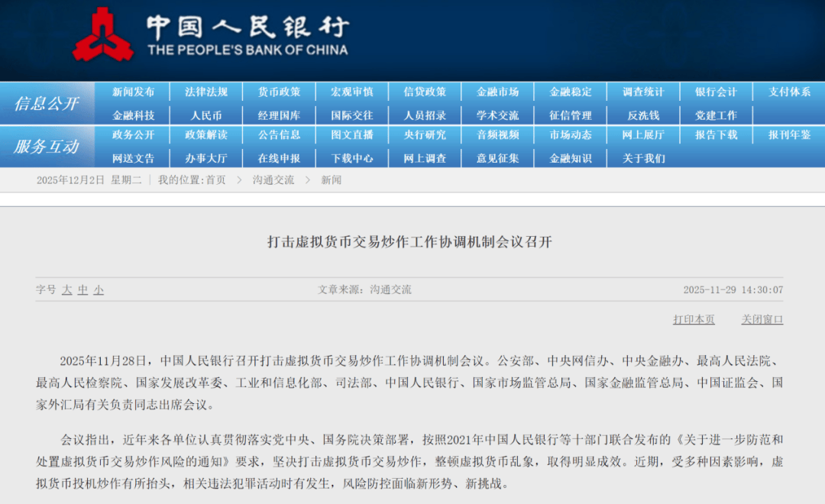Viewport: 825px width, 504px height.
Task: Go to 金融市场 section
Action: pyautogui.click(x=497, y=92)
